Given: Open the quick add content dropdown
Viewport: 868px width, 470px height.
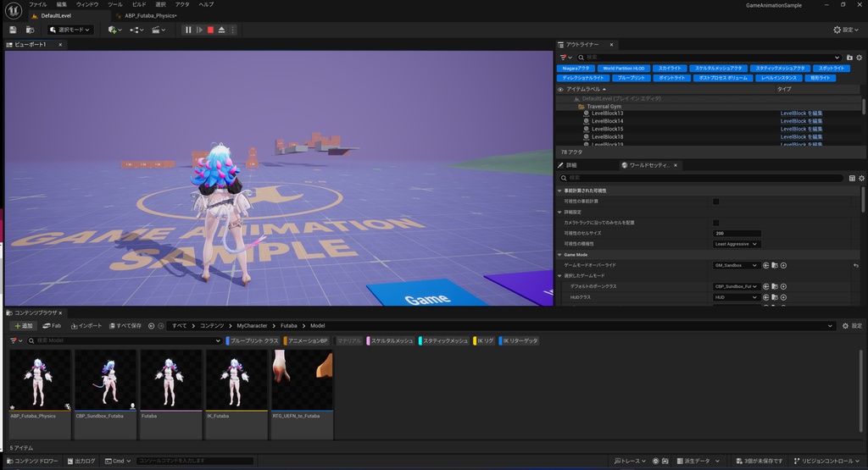Looking at the screenshot, I should 114,30.
